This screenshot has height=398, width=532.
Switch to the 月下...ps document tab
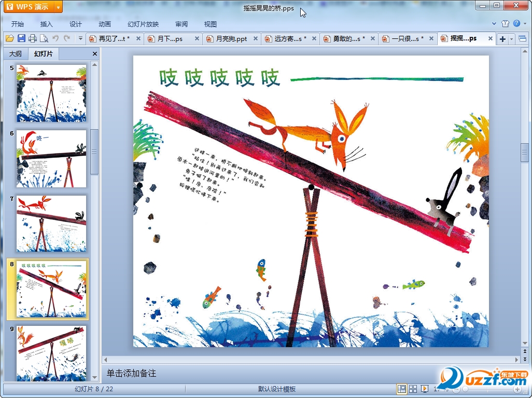pos(170,39)
